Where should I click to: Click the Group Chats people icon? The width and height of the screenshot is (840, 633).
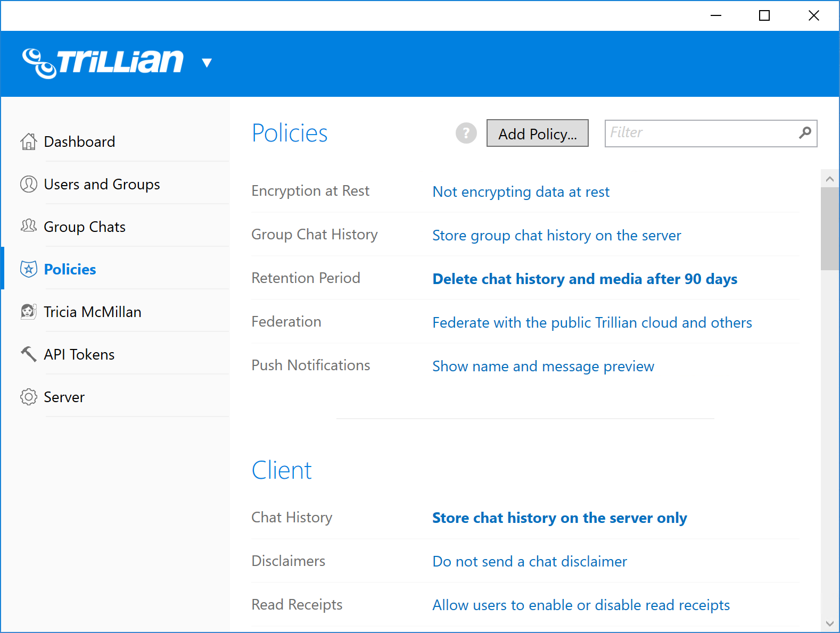[x=29, y=226]
